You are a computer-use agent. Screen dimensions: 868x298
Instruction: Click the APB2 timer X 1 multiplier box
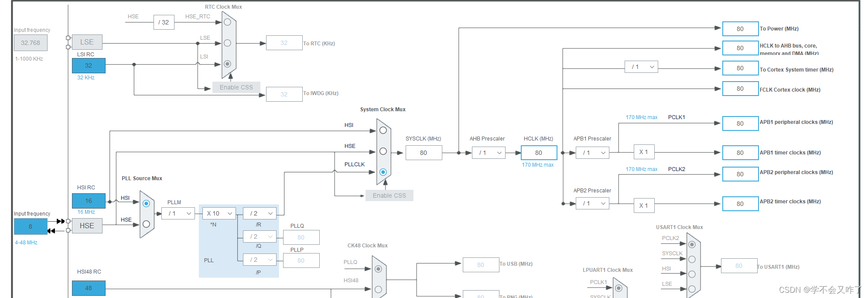644,205
